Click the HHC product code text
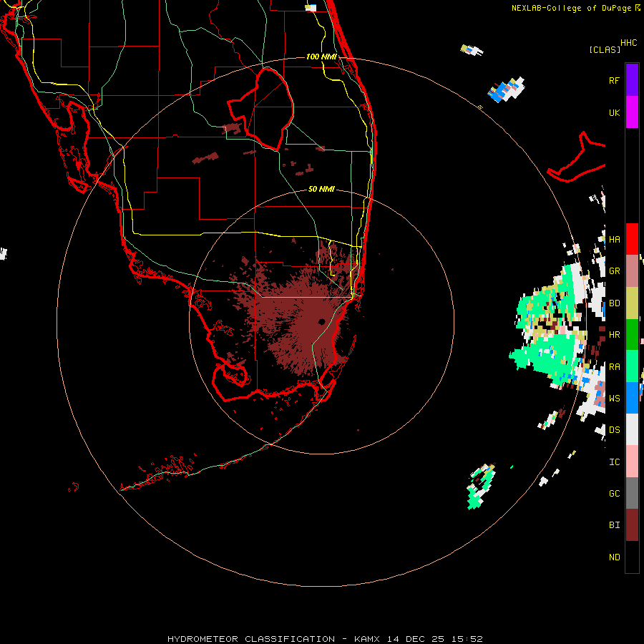Image resolution: width=644 pixels, height=644 pixels. click(629, 43)
